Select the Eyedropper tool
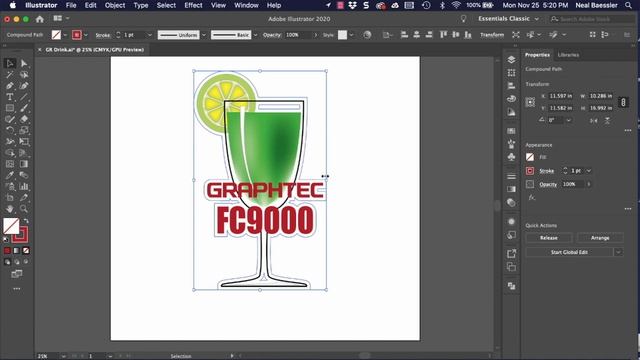The image size is (640, 360). tap(10, 175)
